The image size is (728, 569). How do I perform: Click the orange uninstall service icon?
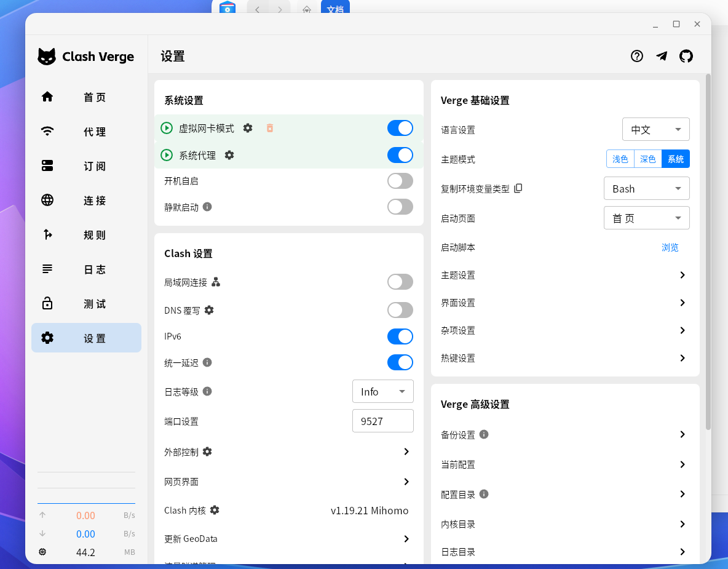(x=269, y=128)
